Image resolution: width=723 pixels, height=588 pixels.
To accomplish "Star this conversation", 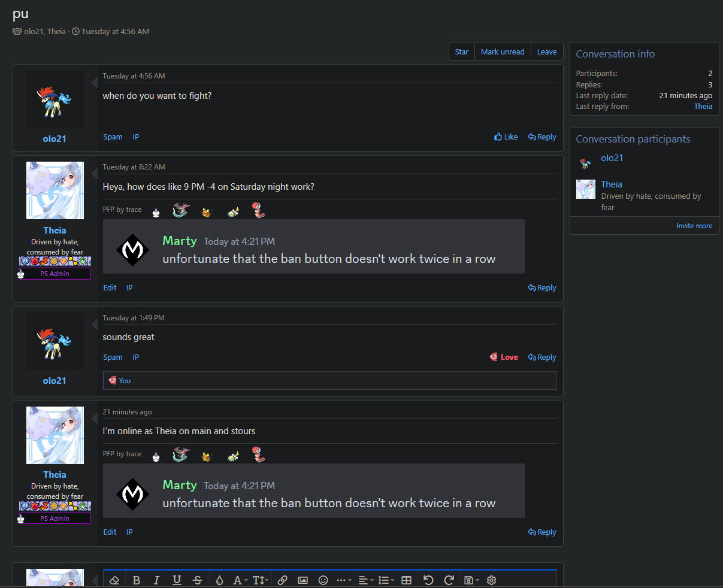I will [x=461, y=52].
